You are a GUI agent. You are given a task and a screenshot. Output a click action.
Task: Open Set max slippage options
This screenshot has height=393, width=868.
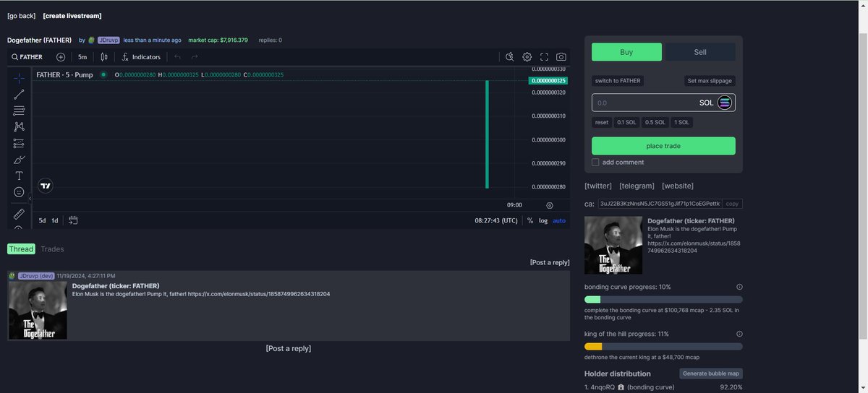[710, 81]
